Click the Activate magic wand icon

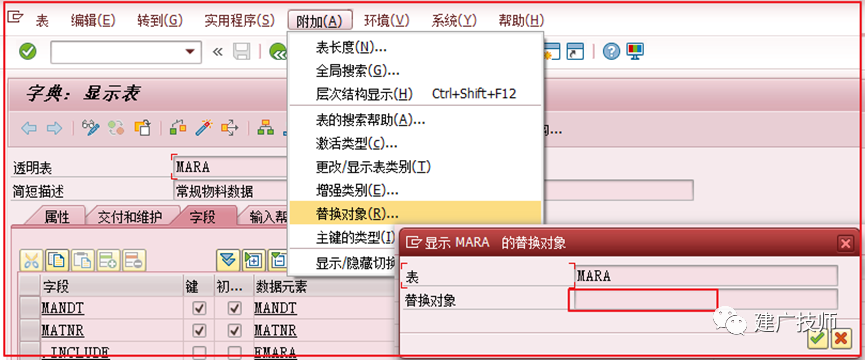click(x=204, y=128)
